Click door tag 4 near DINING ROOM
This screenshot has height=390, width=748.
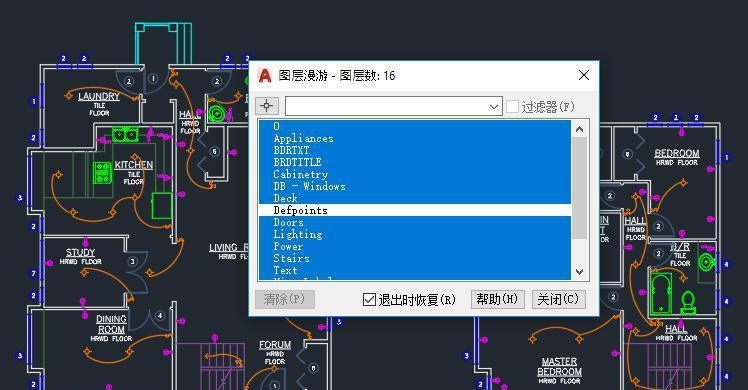coord(160,316)
